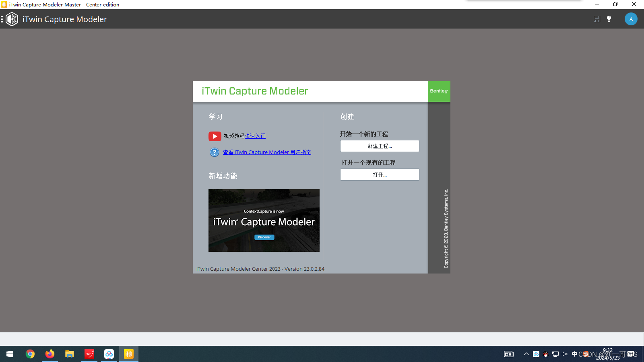Open the 快速入门 quick start link

point(255,136)
